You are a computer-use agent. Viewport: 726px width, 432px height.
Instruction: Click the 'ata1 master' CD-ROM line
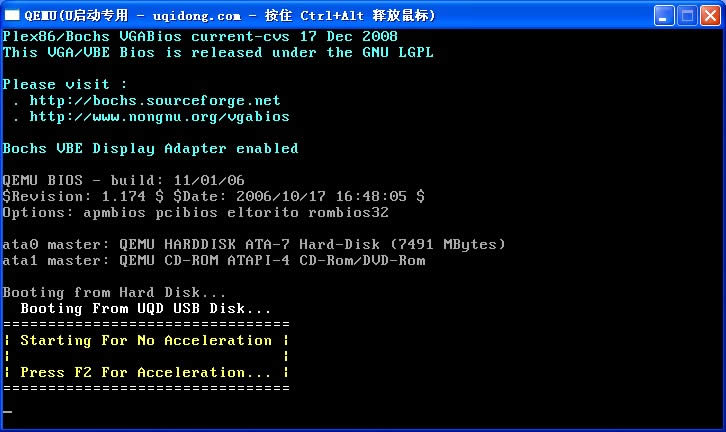(214, 260)
